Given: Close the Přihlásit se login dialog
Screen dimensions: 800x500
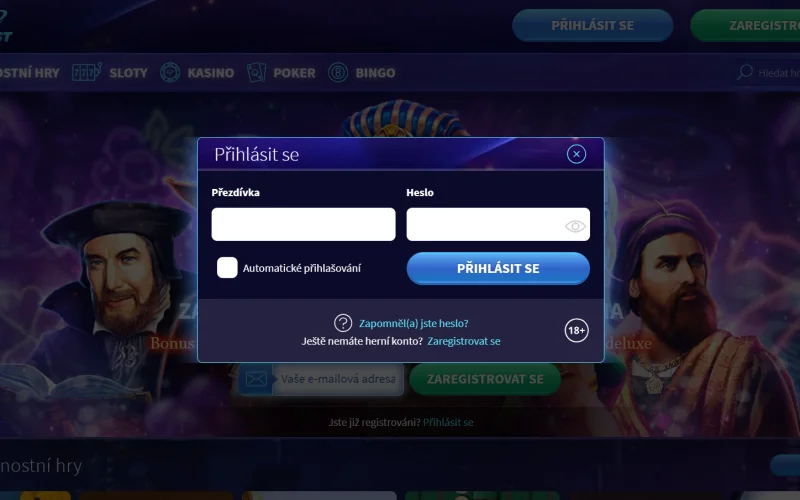Looking at the screenshot, I should coord(576,154).
